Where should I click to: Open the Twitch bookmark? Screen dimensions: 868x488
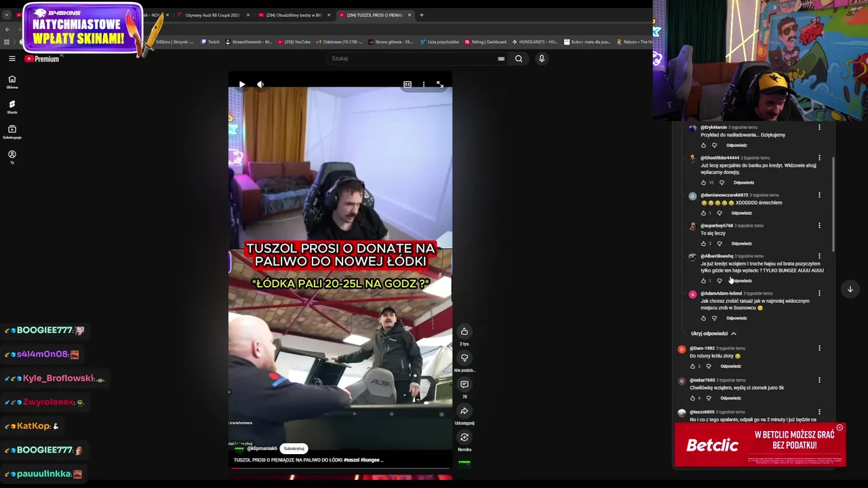(x=210, y=42)
